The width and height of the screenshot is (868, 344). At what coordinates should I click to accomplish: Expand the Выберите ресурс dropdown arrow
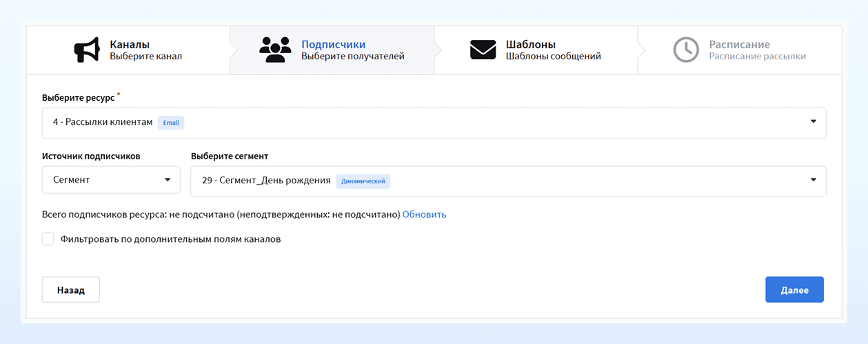coord(814,122)
